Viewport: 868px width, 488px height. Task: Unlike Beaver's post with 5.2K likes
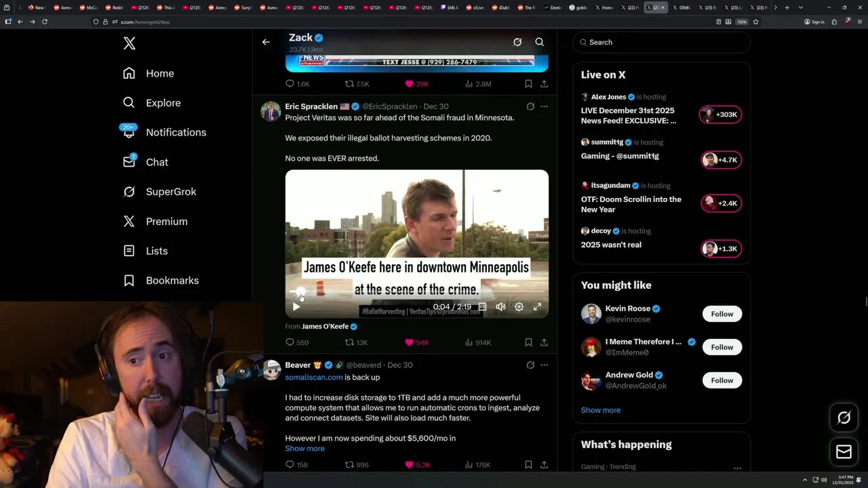(417, 465)
